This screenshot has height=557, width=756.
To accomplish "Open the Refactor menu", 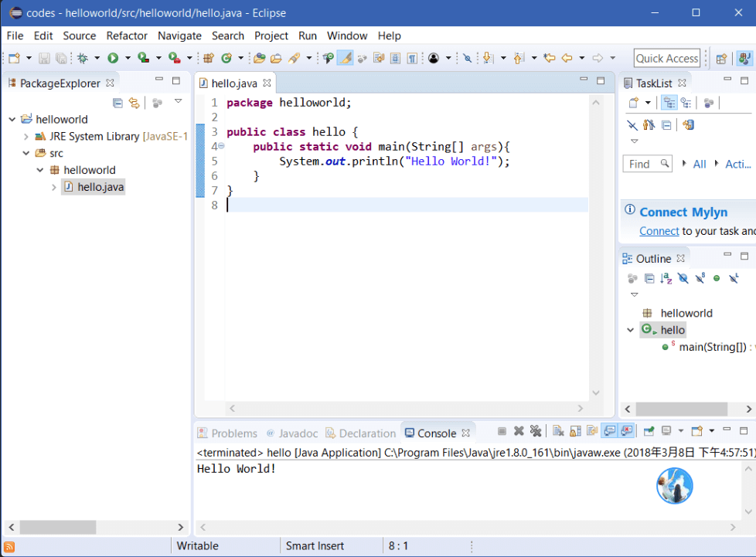I will pos(127,36).
